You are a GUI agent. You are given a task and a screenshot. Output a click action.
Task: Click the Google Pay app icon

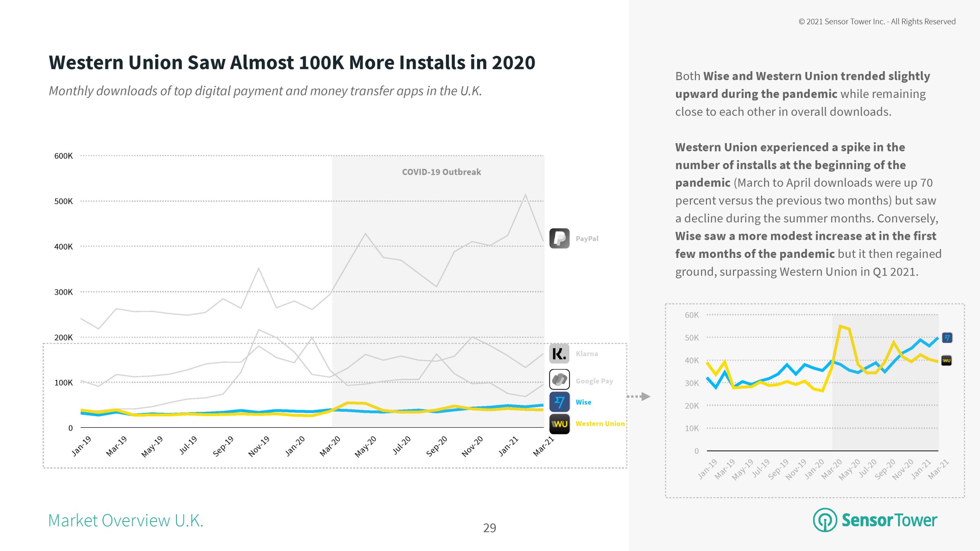pos(559,380)
